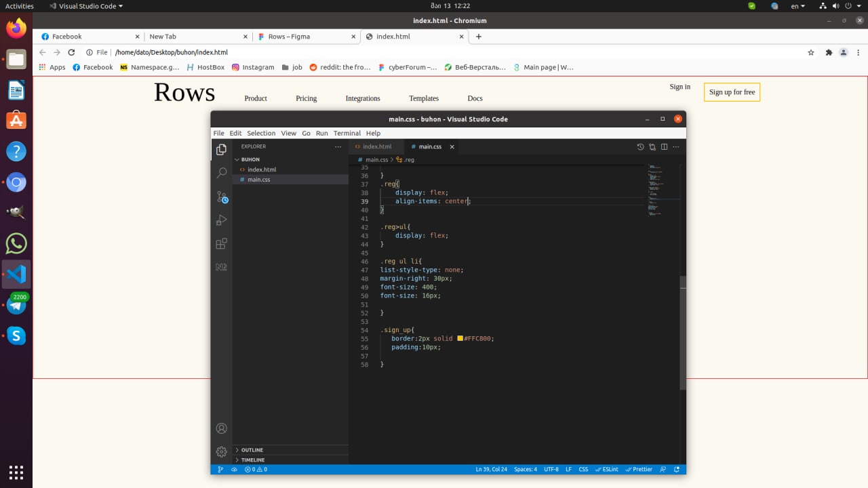Screen dimensions: 868x488
Task: Click the #FFC800 color swatch in code
Action: [460, 338]
